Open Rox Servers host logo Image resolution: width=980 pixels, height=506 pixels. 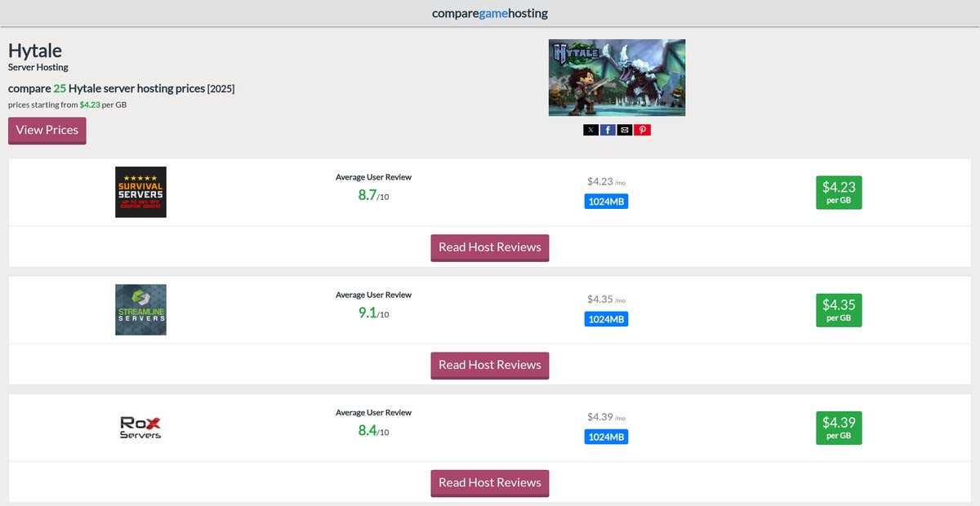140,427
